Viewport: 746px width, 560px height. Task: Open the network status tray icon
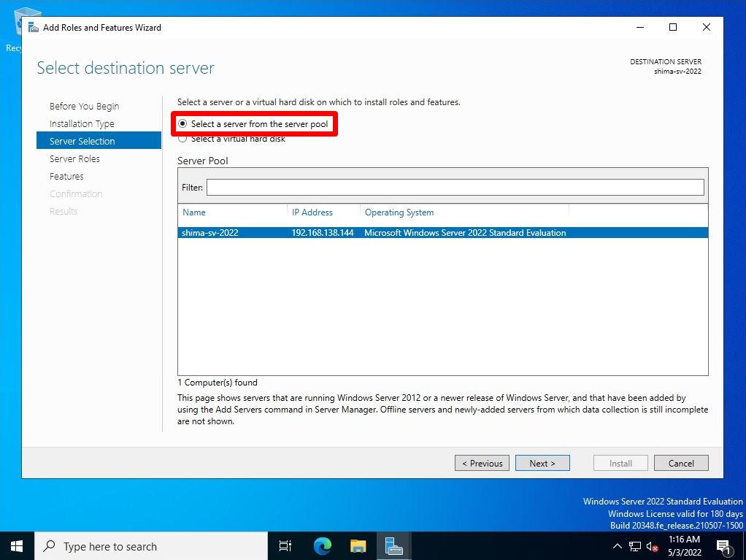[x=634, y=546]
